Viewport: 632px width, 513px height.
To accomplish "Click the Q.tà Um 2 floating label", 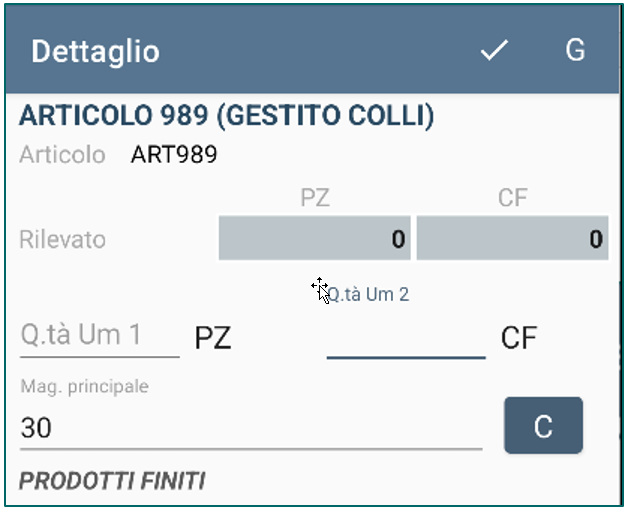I will (368, 295).
